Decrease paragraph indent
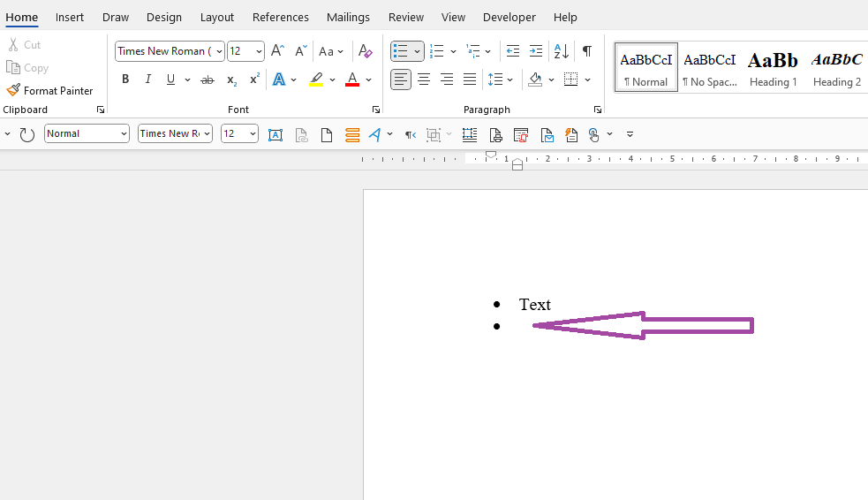868x500 pixels. pyautogui.click(x=513, y=51)
